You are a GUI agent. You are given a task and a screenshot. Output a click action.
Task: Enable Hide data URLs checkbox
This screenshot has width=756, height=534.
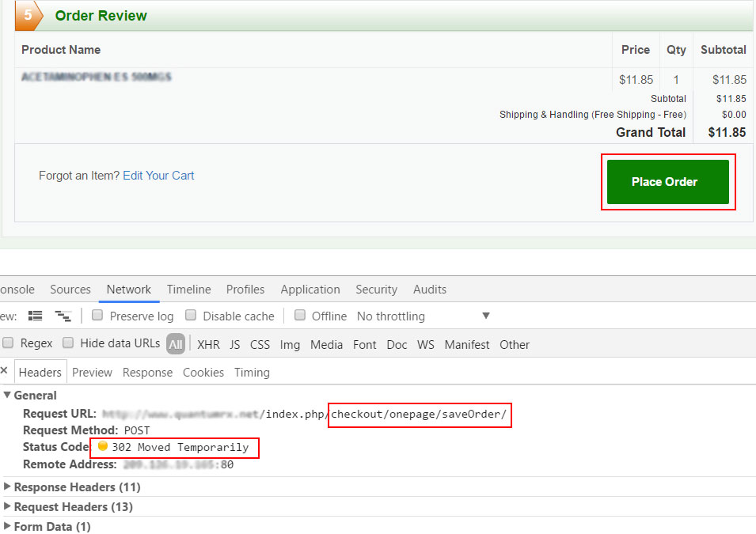68,343
